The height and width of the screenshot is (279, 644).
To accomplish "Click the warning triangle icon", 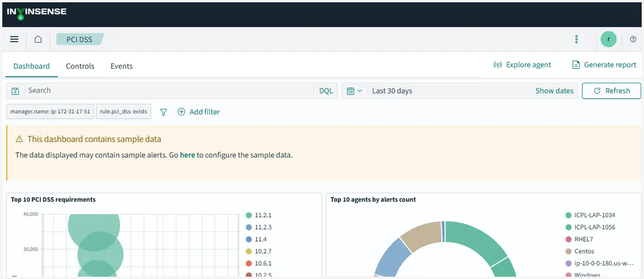I will 19,139.
